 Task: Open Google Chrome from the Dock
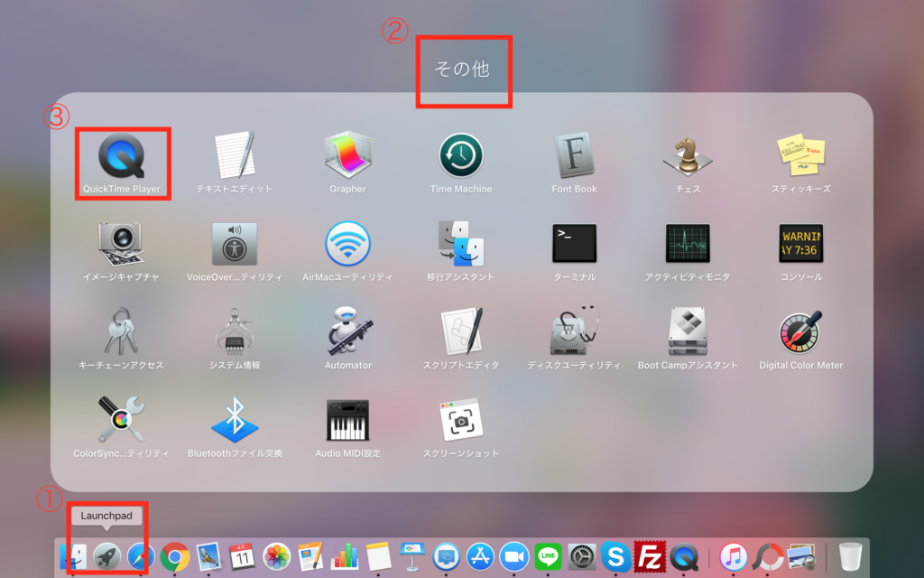174,556
